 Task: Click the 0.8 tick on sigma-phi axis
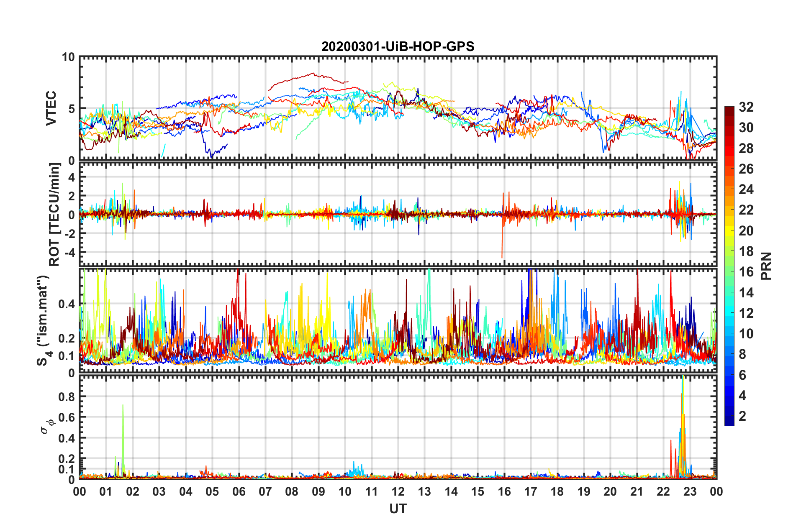[67, 396]
